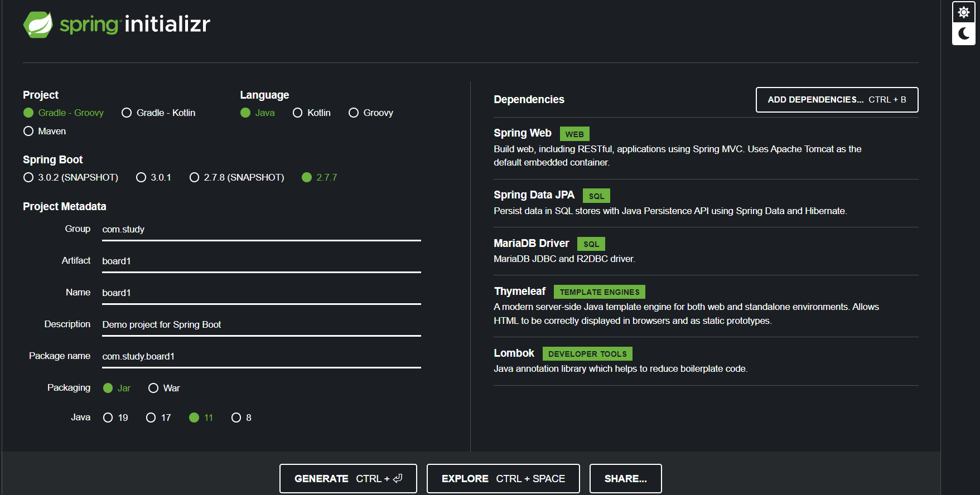980x495 pixels.
Task: Open the Share dialog
Action: point(626,478)
